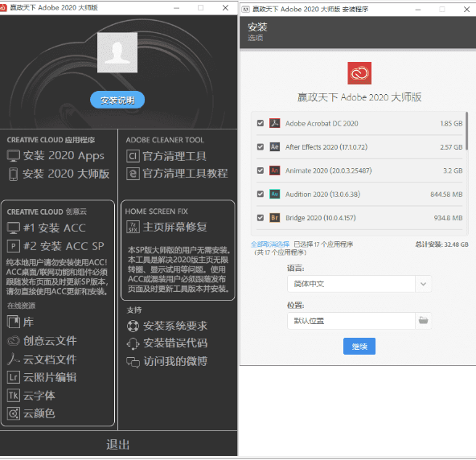The width and height of the screenshot is (476, 460).
Task: Open the 语言 language dropdown
Action: 359,284
